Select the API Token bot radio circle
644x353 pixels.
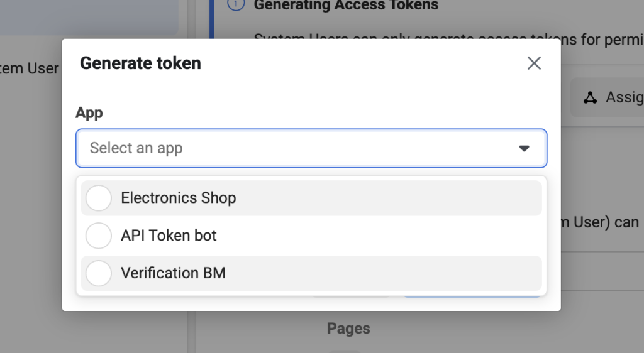(x=99, y=236)
